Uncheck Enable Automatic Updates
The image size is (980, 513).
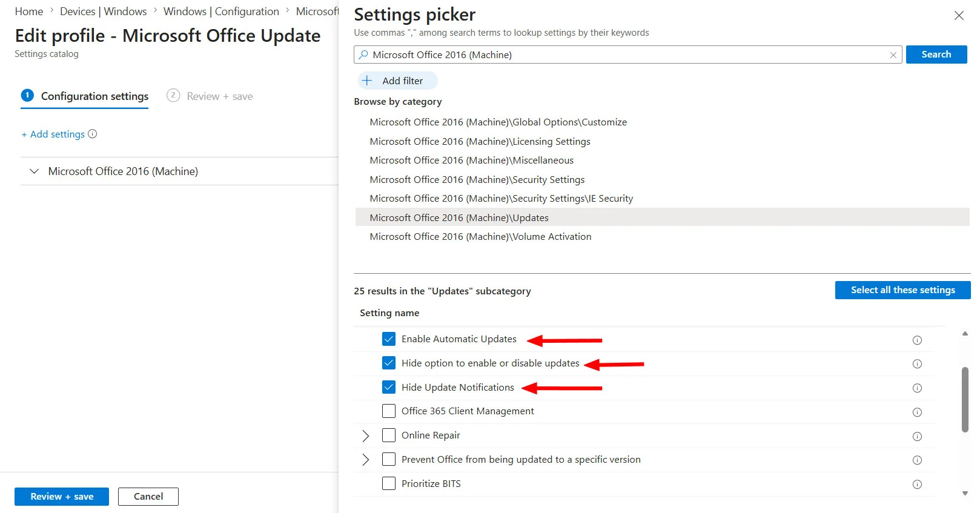tap(389, 339)
